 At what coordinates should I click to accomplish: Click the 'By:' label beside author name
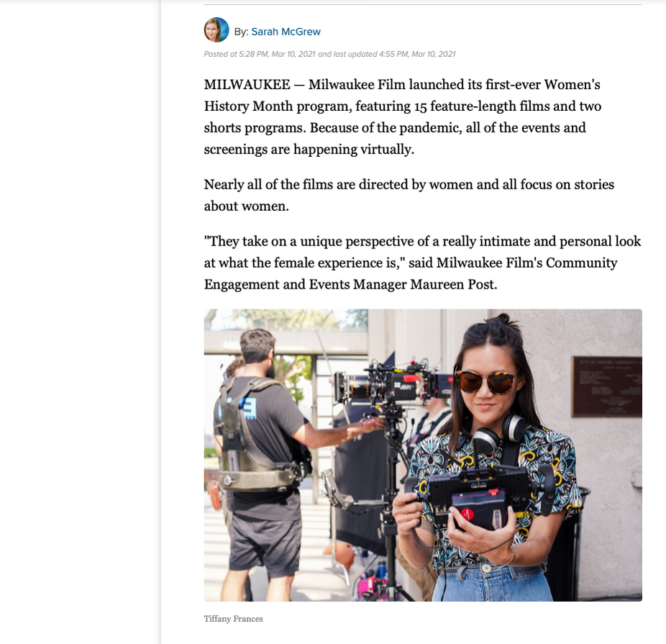[x=241, y=32]
